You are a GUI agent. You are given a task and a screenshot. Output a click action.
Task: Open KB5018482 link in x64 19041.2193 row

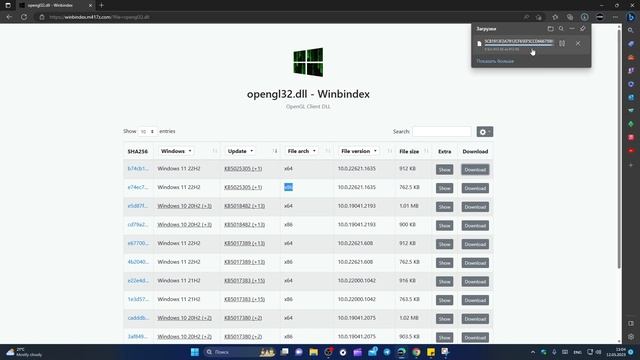click(244, 206)
